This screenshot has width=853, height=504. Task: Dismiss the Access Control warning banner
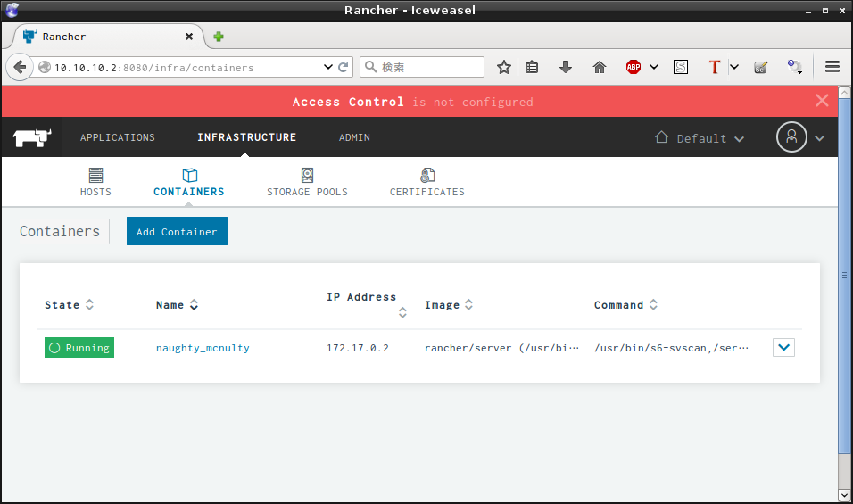(x=822, y=100)
